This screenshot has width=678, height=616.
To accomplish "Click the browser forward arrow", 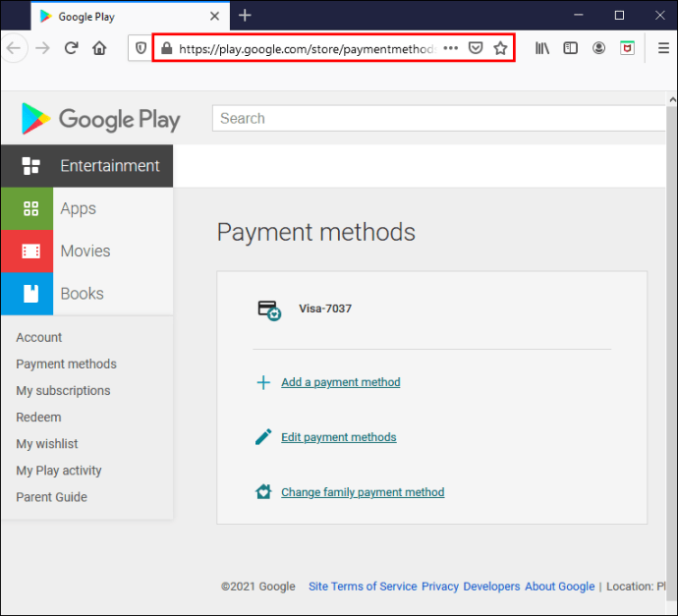I will [x=42, y=48].
